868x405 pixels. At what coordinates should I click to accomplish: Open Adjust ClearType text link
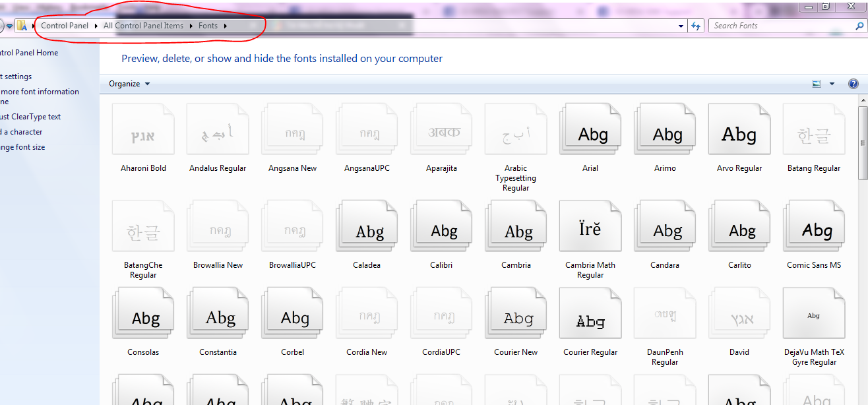[x=30, y=117]
